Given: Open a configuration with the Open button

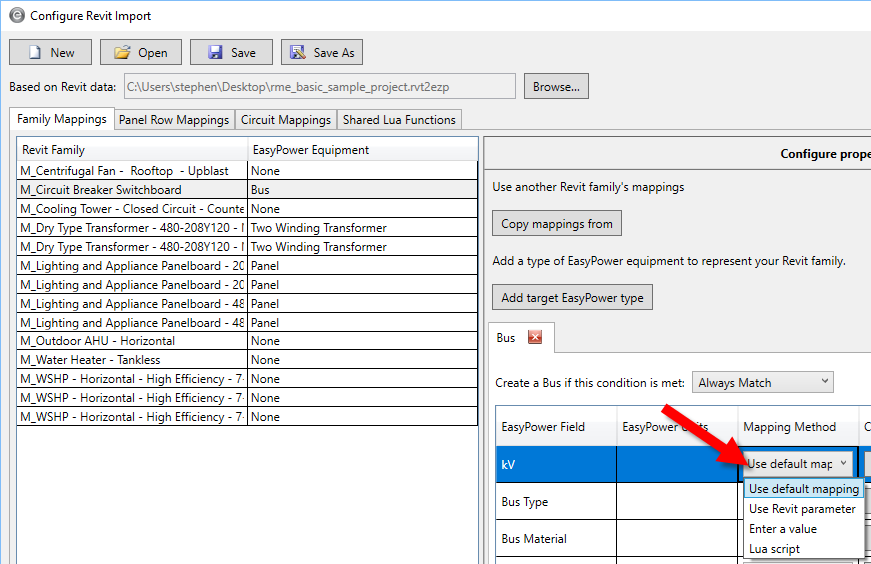Looking at the screenshot, I should click(x=141, y=52).
